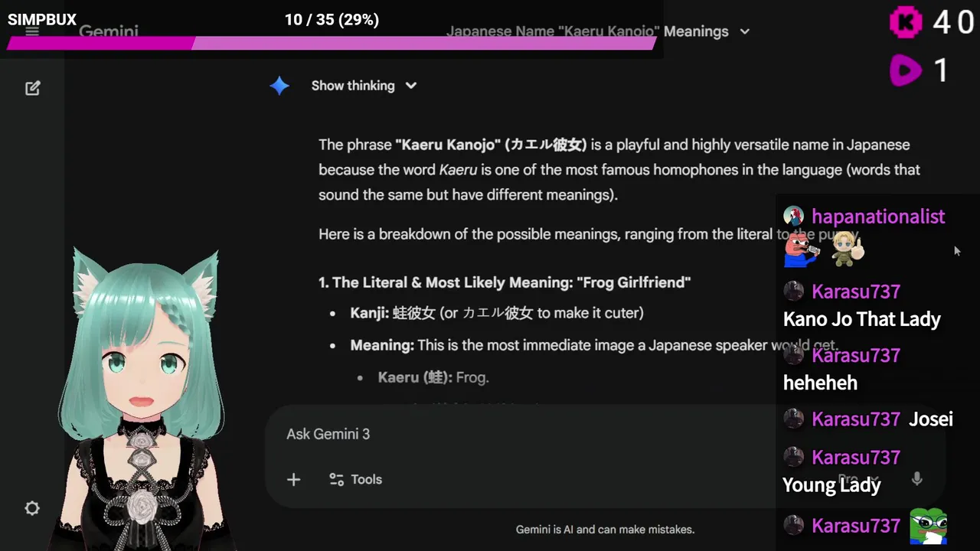Click the Gemini logo text
980x551 pixels.
[x=109, y=32]
